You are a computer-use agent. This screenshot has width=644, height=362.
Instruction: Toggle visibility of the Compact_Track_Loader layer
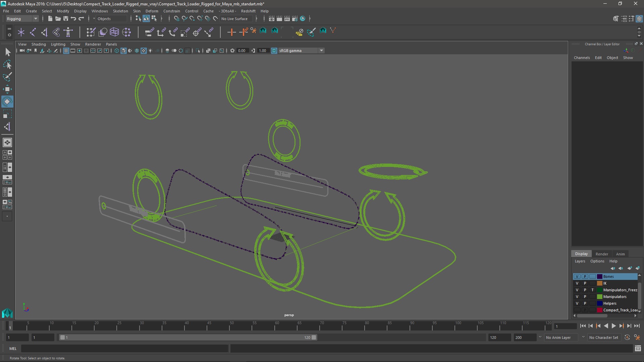coord(577,310)
